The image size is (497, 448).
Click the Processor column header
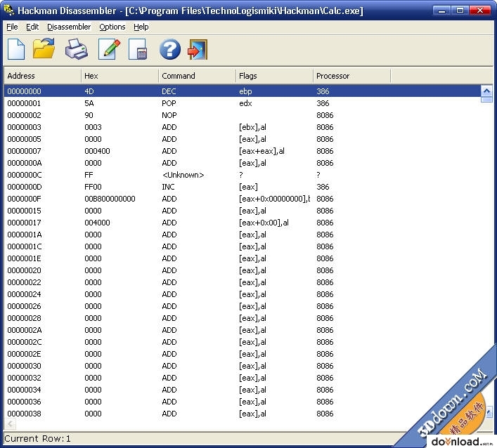[351, 76]
